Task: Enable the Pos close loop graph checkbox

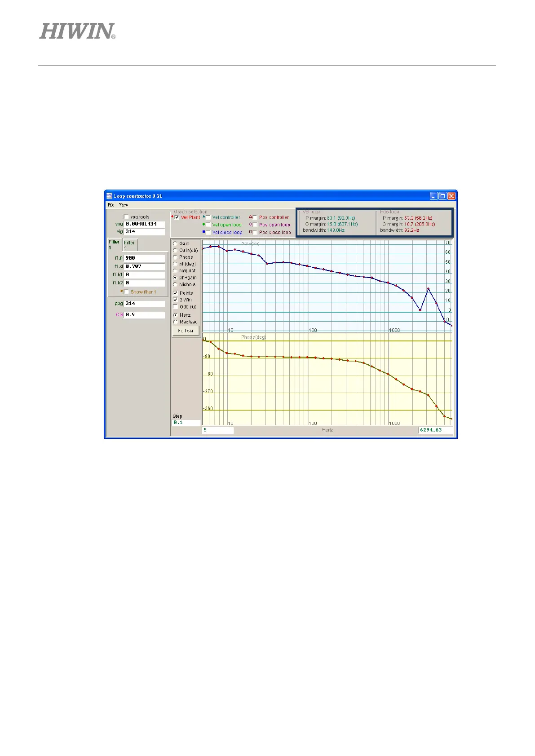Action: tap(255, 233)
